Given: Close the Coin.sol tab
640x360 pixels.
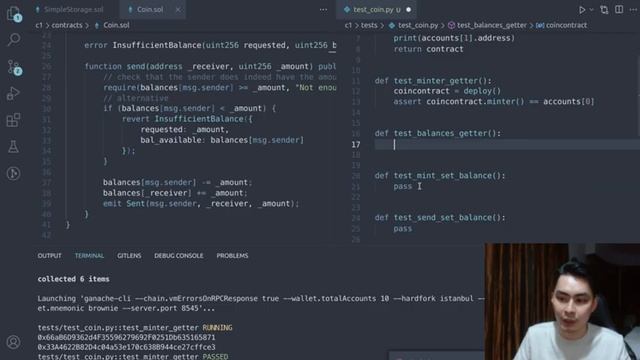Looking at the screenshot, I should (x=178, y=9).
